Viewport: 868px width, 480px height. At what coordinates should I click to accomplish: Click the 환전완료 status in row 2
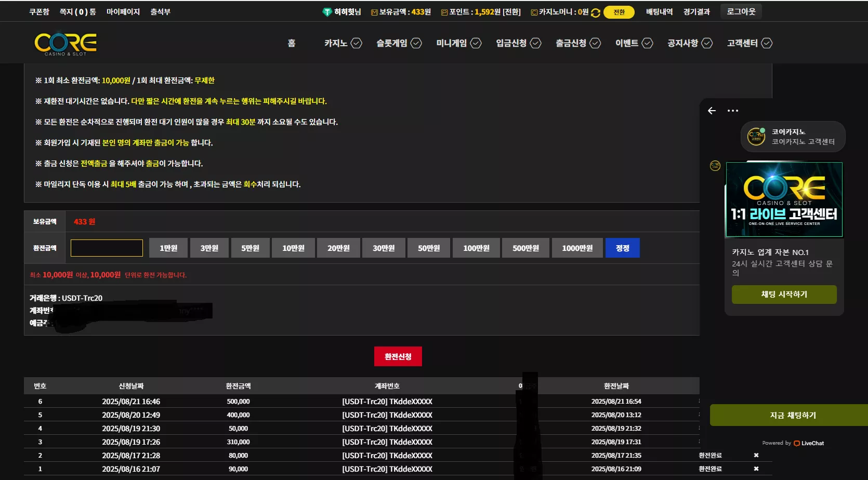click(x=710, y=456)
